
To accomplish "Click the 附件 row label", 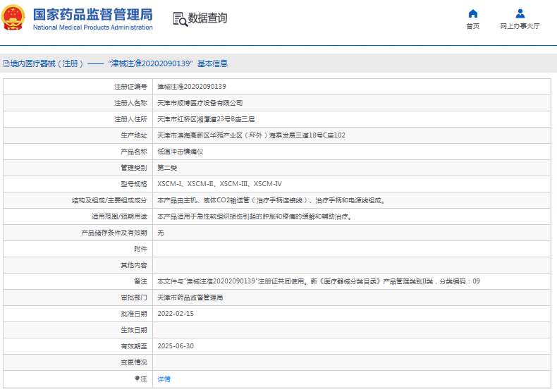I will (140, 249).
